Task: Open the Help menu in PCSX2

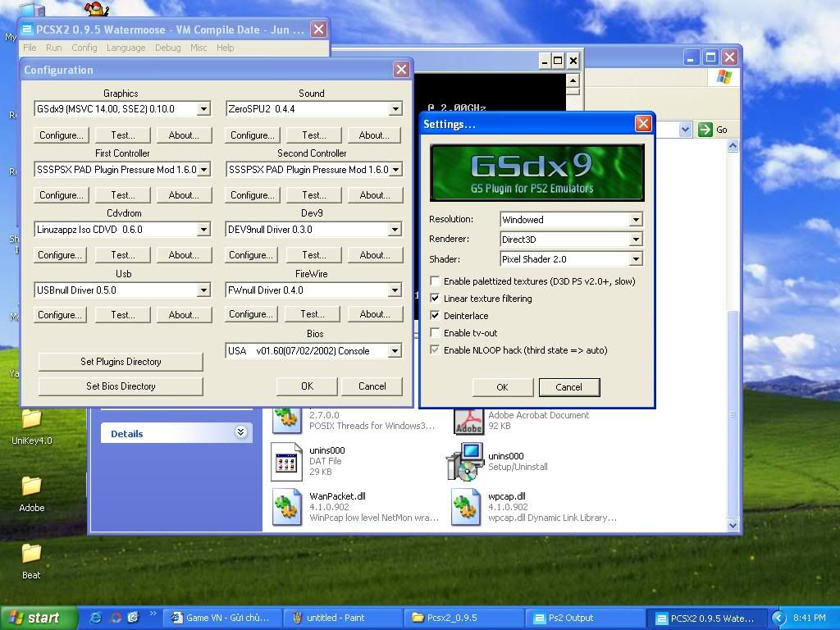Action: coord(225,48)
